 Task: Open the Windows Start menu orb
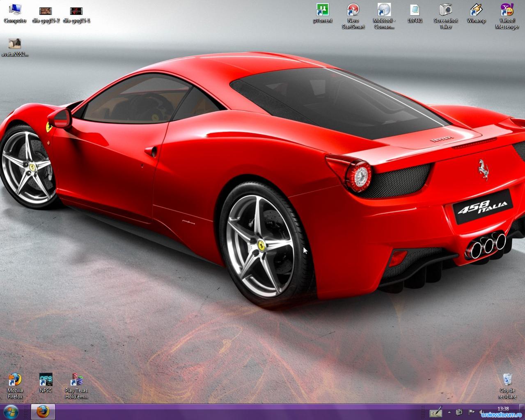11,411
